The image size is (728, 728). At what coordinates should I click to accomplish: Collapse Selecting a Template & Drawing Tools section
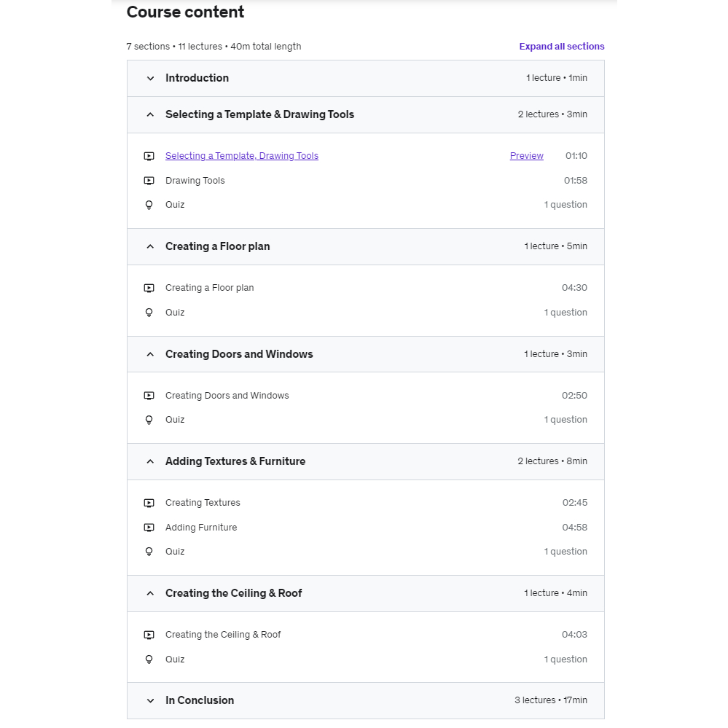(x=150, y=114)
